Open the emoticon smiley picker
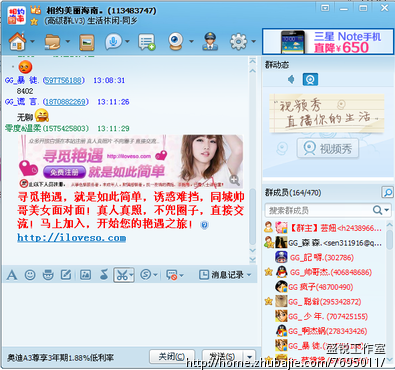Viewport: 395px width, 370px height. 30,275
